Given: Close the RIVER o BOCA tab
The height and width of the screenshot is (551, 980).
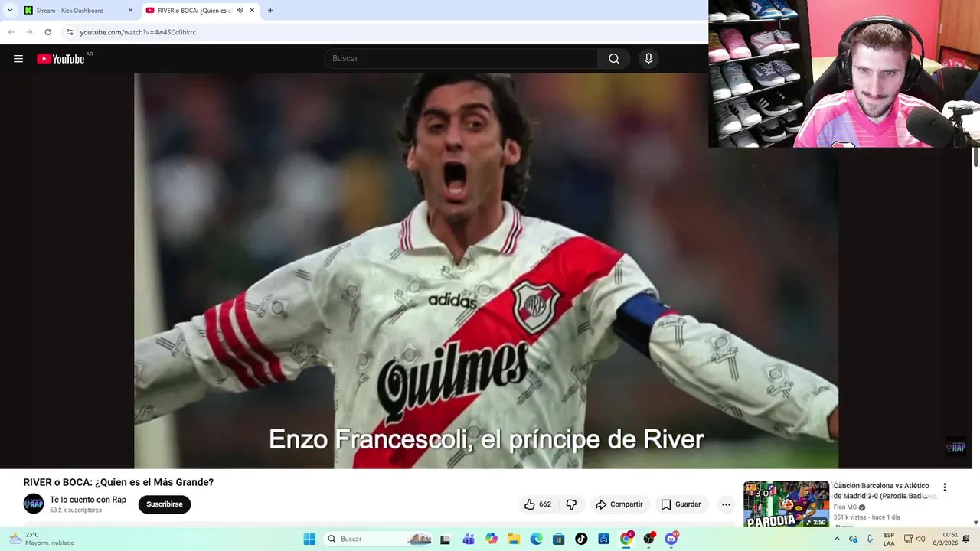Looking at the screenshot, I should point(252,11).
